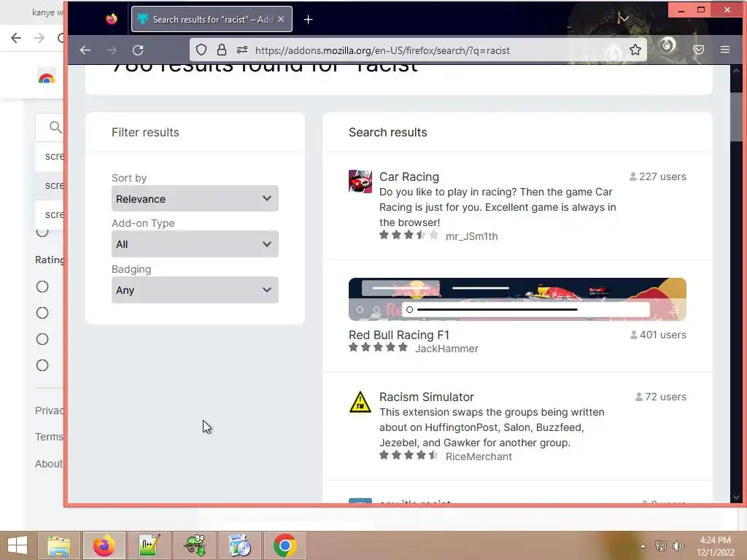Click the Firefox logo in title bar
Screen dimensions: 747x560
pyautogui.click(x=112, y=19)
